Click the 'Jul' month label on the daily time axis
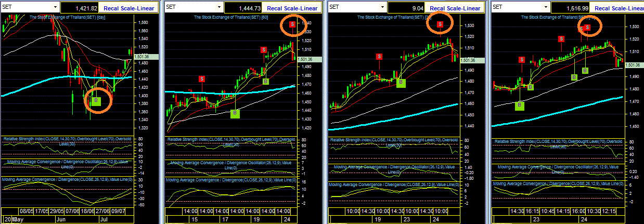Viewport: 644px width, 224px height. tap(105, 220)
